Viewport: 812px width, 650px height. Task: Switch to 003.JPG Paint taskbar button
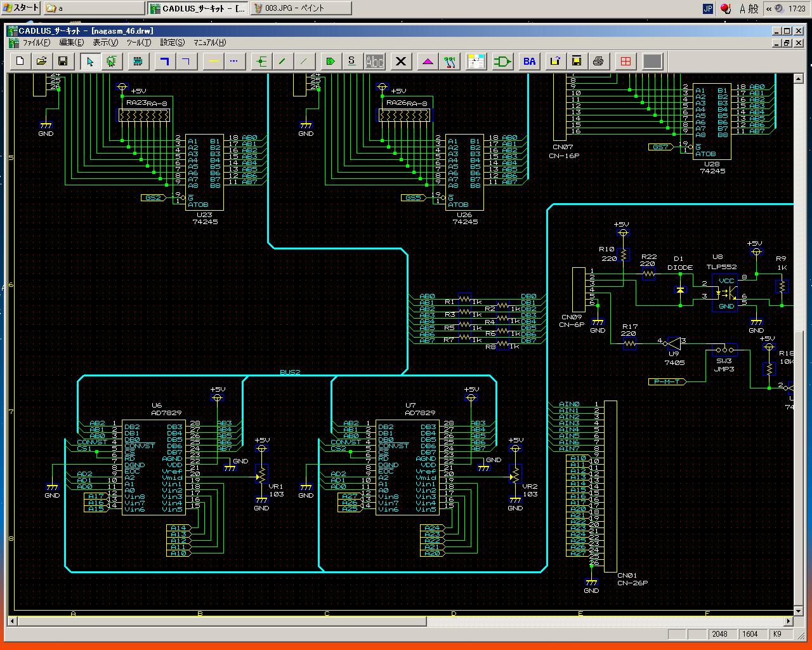[301, 8]
